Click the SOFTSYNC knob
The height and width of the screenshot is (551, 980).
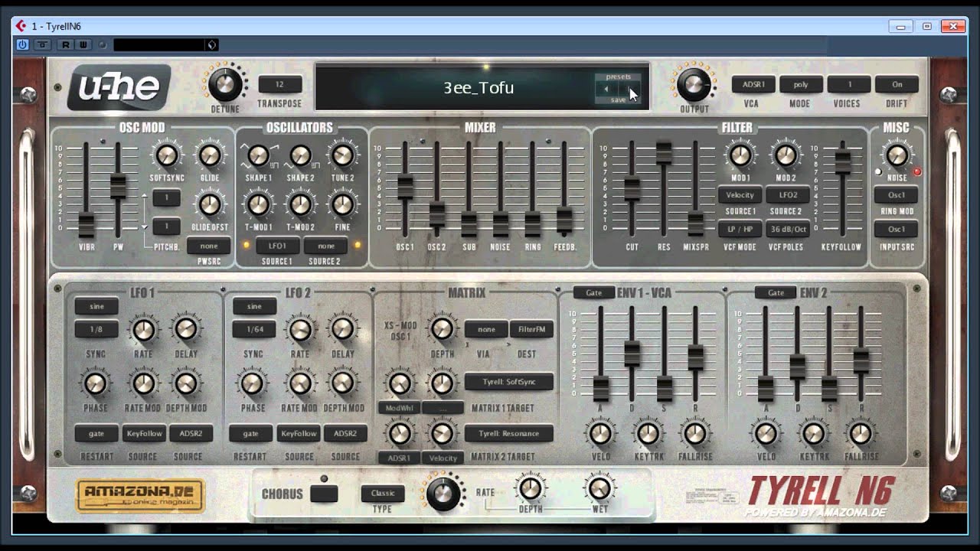click(166, 155)
